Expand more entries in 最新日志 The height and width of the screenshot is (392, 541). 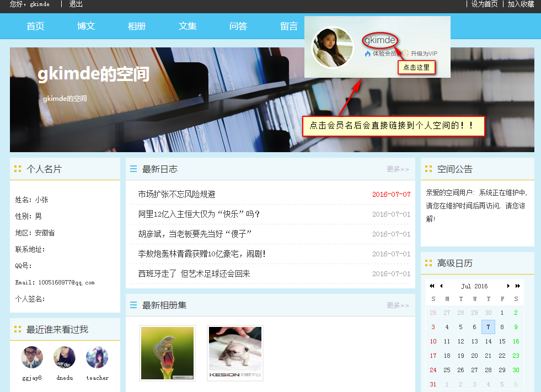(398, 169)
